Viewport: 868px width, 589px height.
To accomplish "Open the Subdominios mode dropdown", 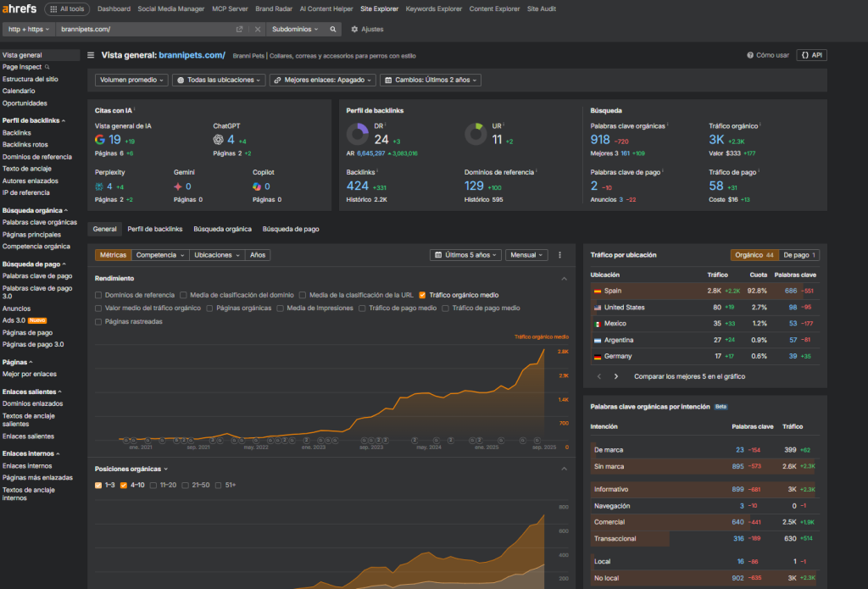I will click(x=295, y=30).
